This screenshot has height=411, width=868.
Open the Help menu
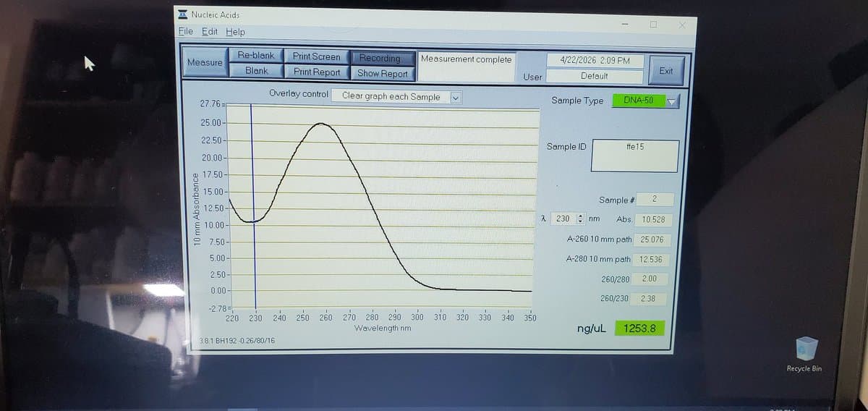(235, 32)
